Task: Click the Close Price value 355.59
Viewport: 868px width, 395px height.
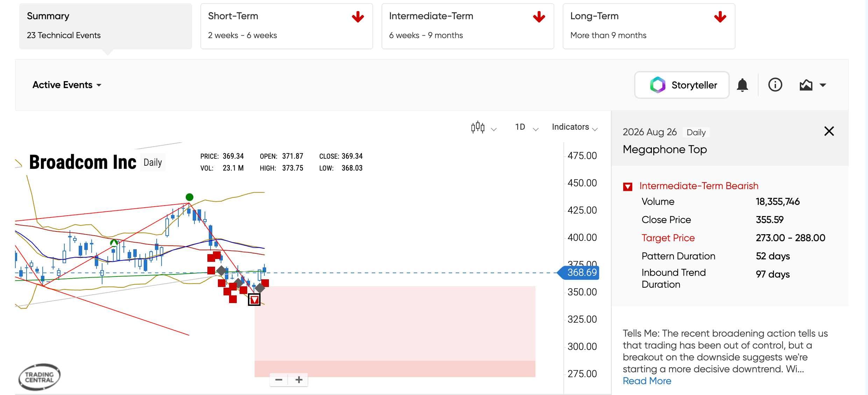Action: tap(769, 220)
